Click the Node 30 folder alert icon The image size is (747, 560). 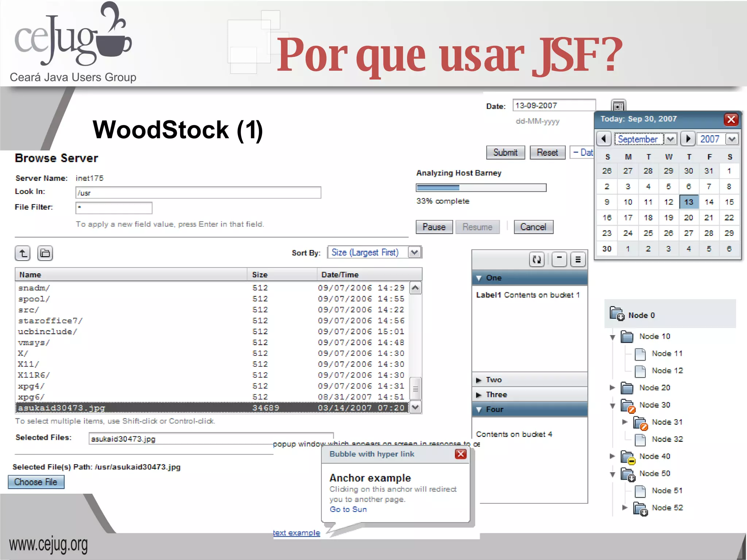coord(628,406)
